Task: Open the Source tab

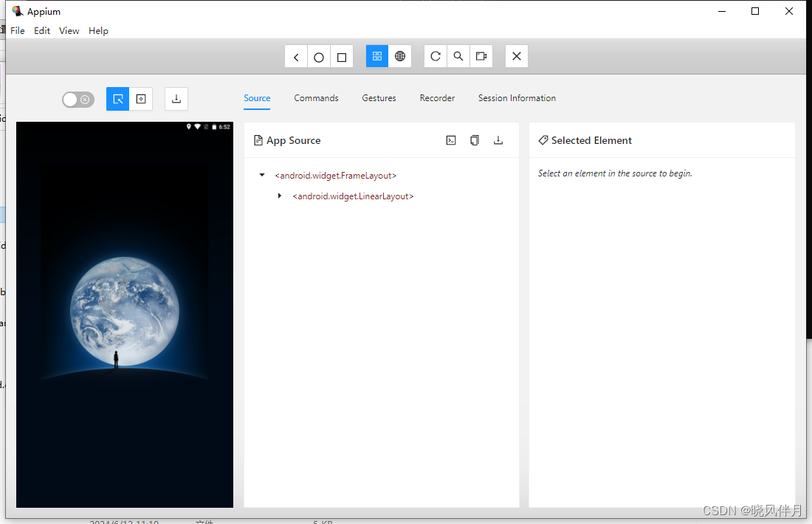Action: (x=257, y=98)
